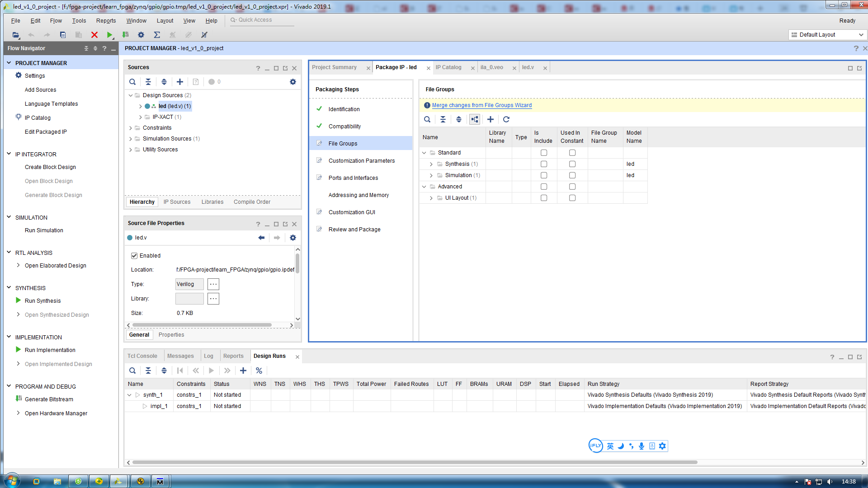The width and height of the screenshot is (868, 488).
Task: Toggle the hierarchy view icon in File Groups
Action: tap(475, 119)
